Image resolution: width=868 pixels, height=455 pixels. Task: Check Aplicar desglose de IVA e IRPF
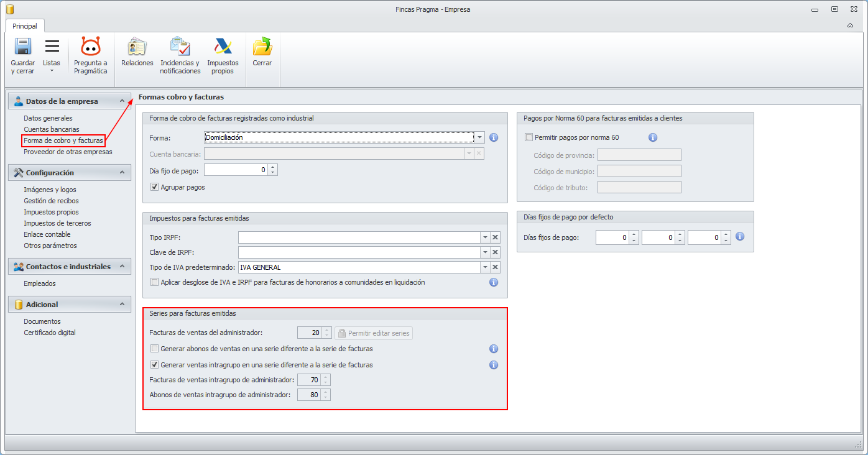tap(155, 282)
